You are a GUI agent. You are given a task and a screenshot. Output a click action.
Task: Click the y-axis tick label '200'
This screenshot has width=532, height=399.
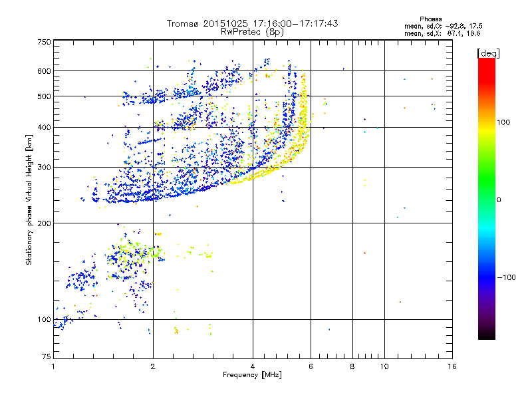(44, 223)
